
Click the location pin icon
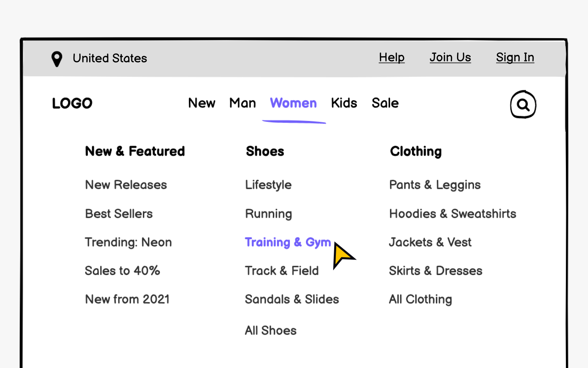57,58
